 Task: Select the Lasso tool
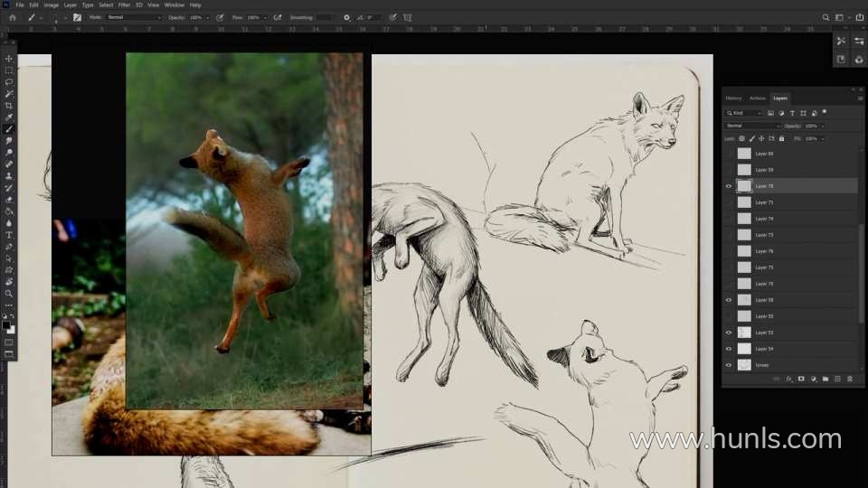9,82
